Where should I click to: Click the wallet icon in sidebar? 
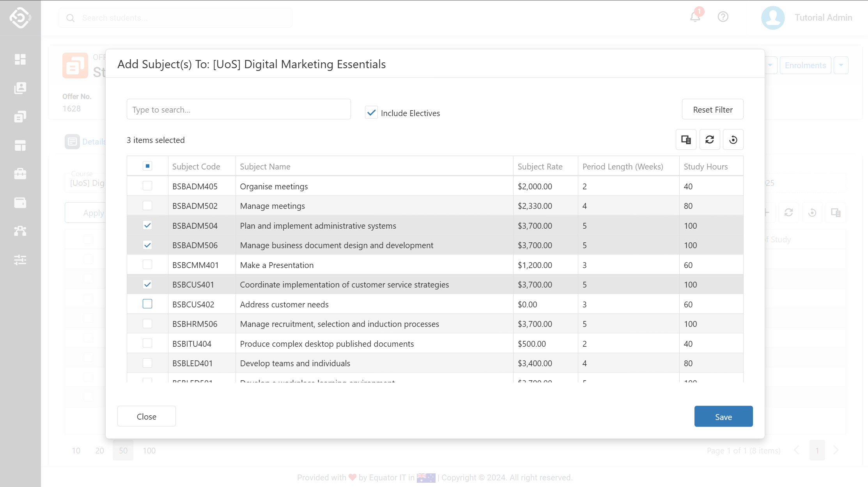[x=20, y=203]
